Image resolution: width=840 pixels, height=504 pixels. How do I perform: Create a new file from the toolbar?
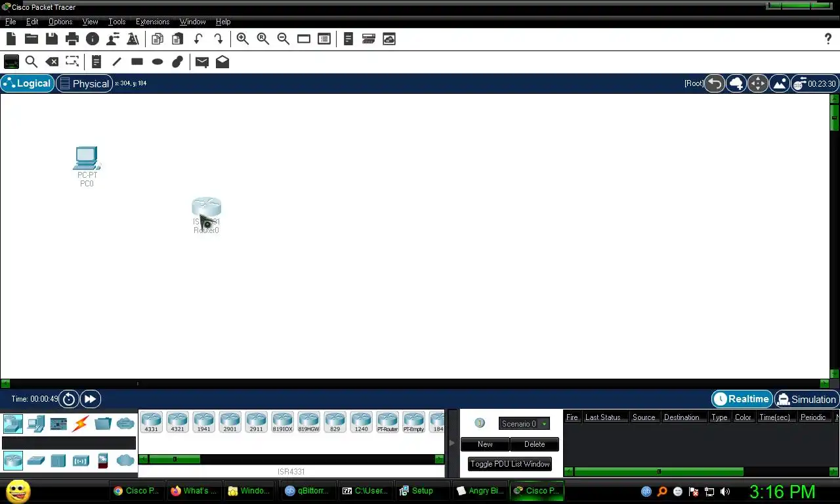coord(10,39)
